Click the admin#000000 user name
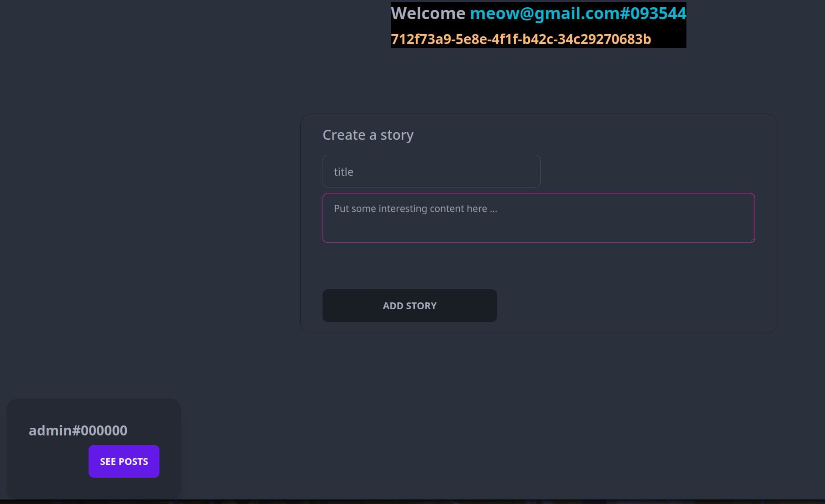Image resolution: width=825 pixels, height=504 pixels. click(78, 430)
